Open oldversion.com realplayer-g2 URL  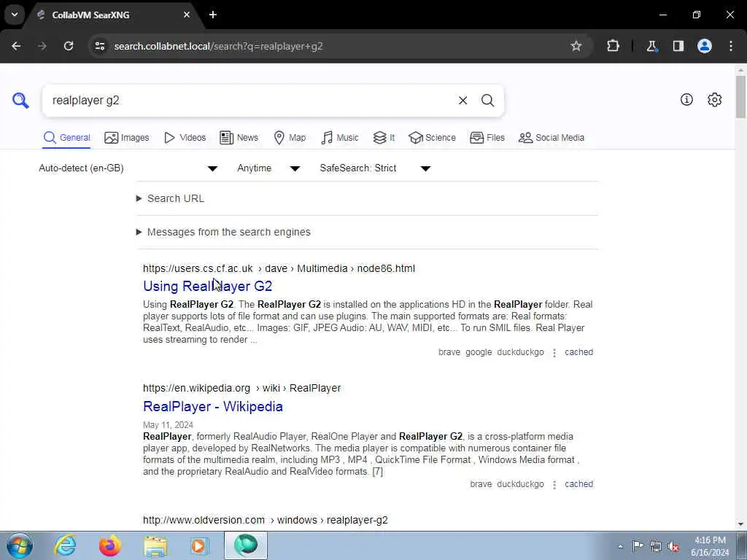[x=266, y=520]
